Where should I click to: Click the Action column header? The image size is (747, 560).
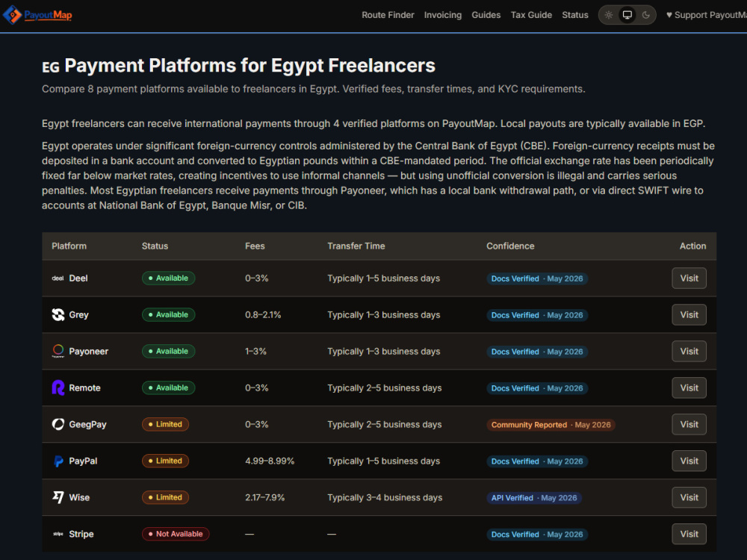click(692, 246)
